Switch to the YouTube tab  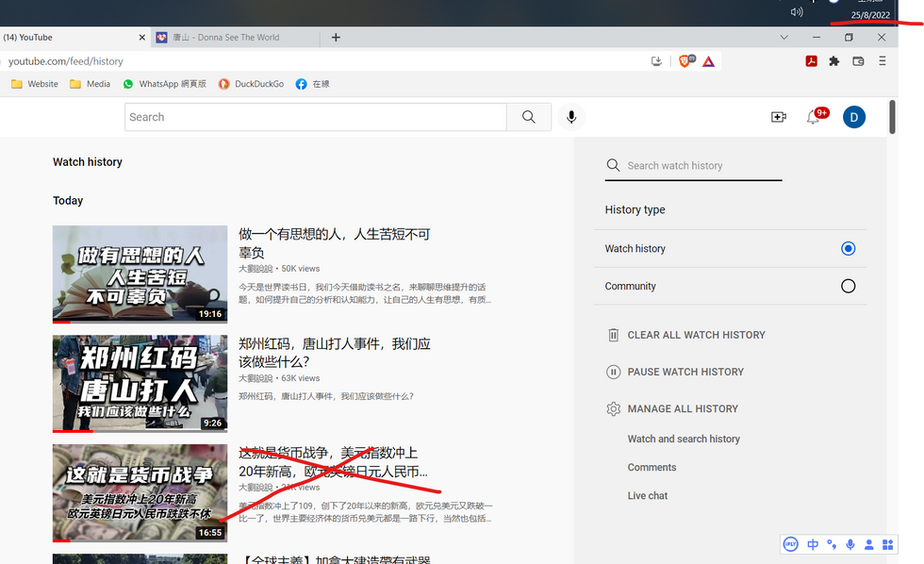[x=74, y=37]
